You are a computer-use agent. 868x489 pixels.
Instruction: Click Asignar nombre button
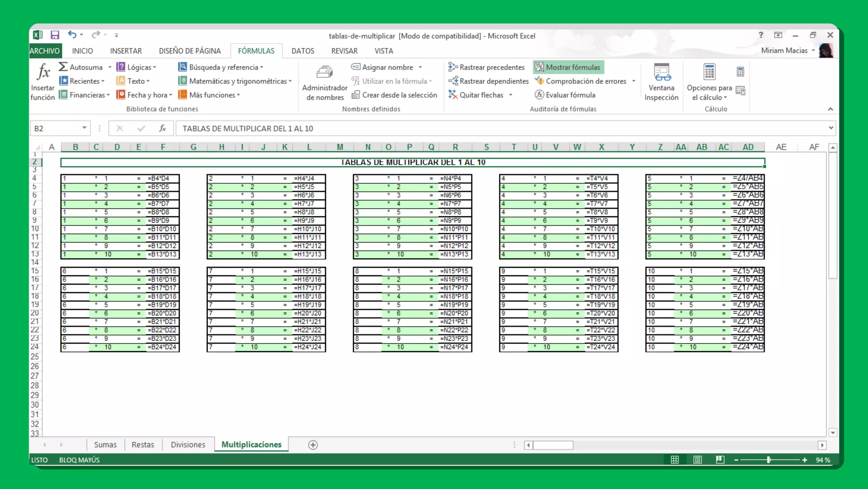[x=383, y=67]
